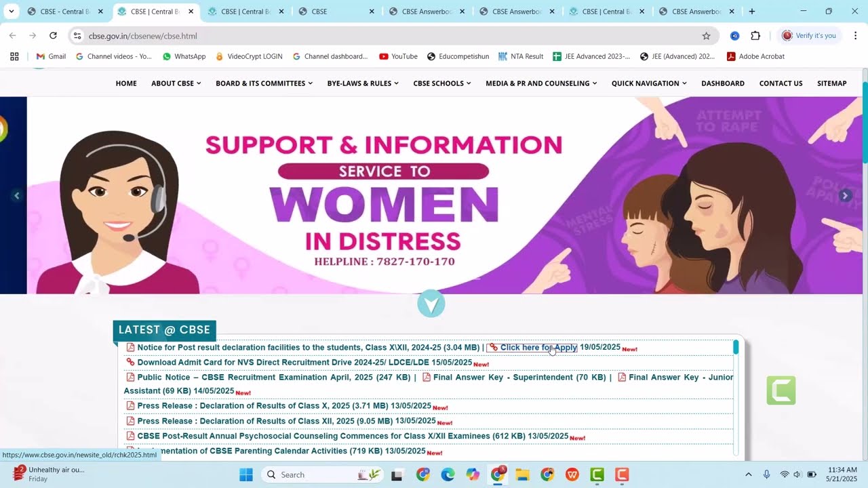
Task: Click 'Click here for Apply' link
Action: tap(532, 348)
